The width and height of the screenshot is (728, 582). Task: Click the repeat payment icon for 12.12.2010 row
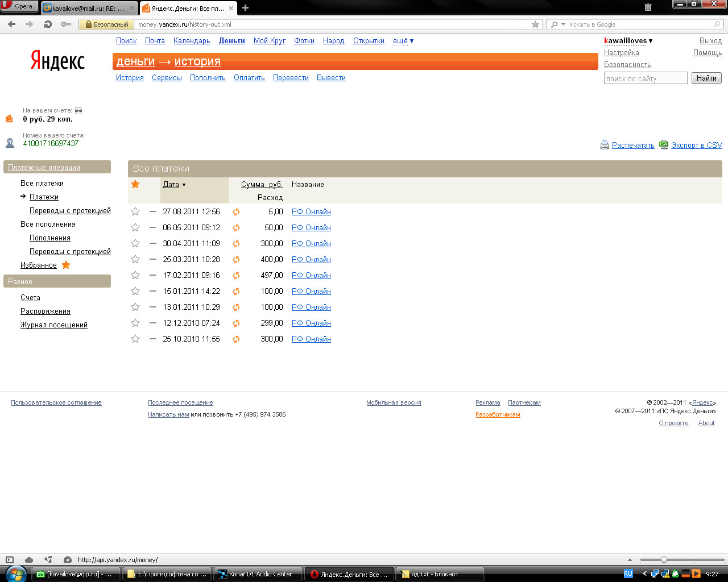click(x=236, y=323)
